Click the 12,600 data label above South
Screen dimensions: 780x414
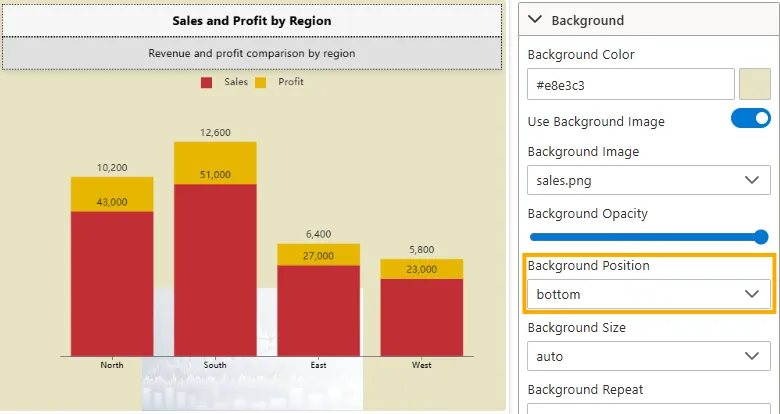[x=215, y=132]
